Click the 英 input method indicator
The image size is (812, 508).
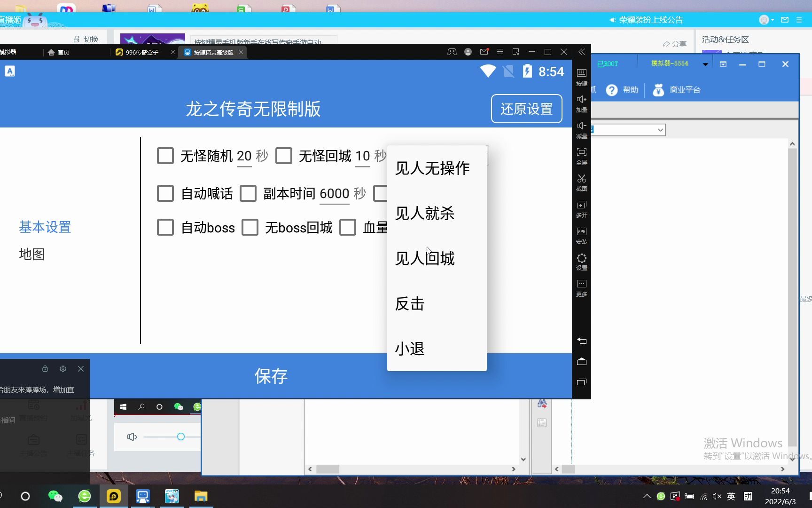click(731, 496)
